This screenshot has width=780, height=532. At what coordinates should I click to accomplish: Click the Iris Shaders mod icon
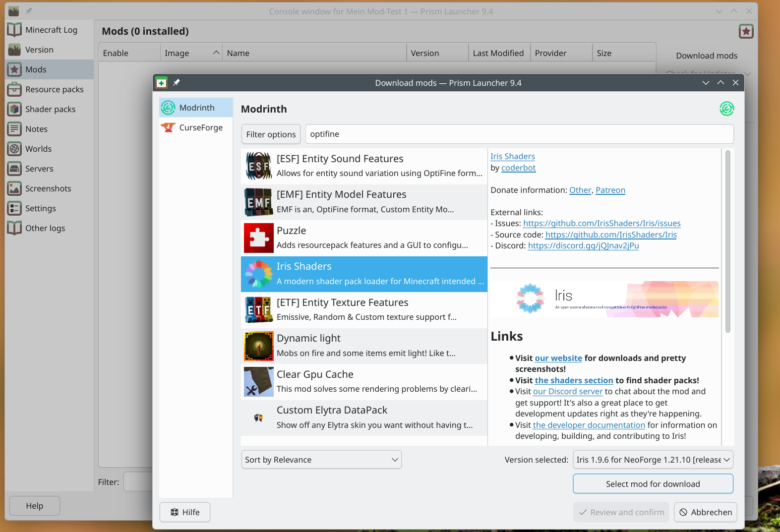258,274
